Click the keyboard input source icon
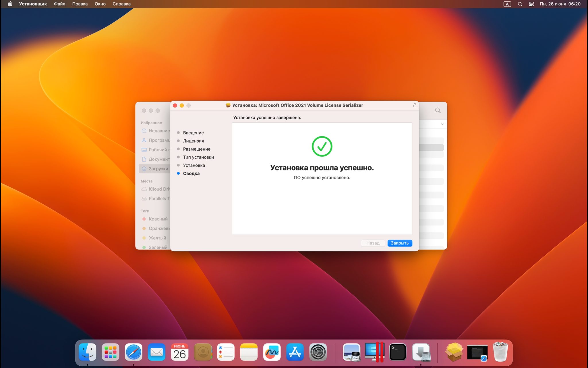 click(507, 4)
